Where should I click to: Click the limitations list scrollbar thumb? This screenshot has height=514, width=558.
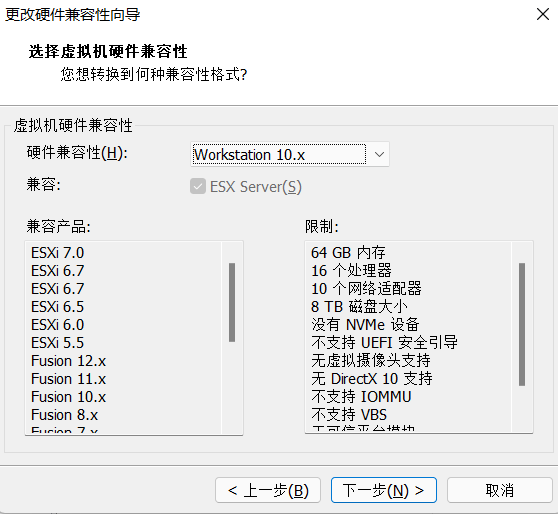[522, 324]
